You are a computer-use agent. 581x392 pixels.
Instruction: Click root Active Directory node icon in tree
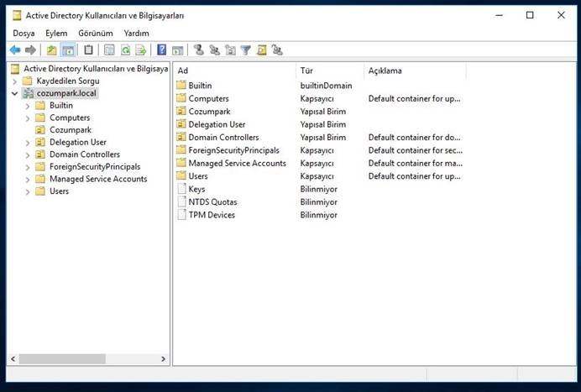coord(15,69)
